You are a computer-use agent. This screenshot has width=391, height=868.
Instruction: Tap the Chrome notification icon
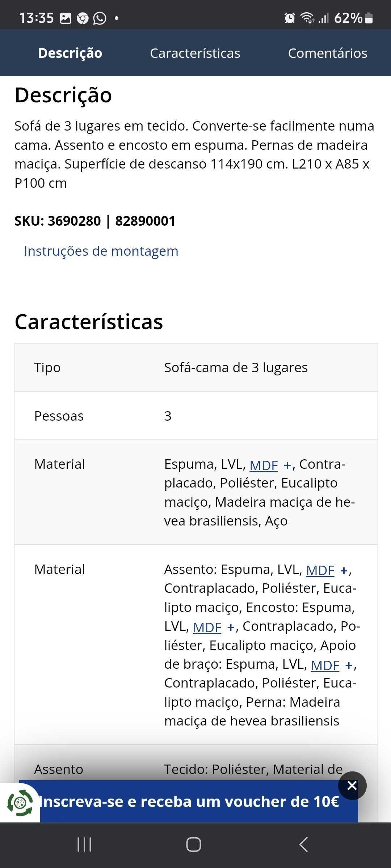point(83,18)
